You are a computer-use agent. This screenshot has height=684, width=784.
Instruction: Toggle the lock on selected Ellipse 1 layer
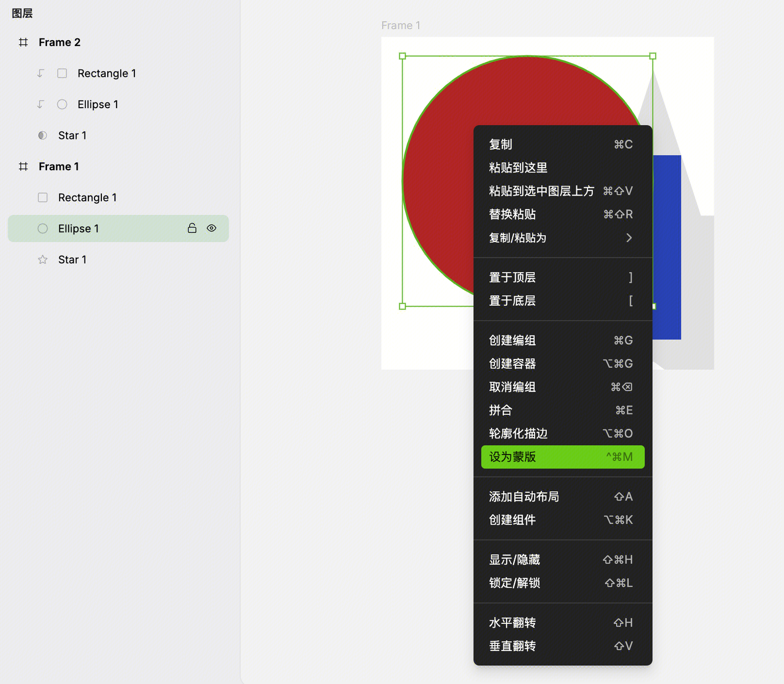[192, 228]
